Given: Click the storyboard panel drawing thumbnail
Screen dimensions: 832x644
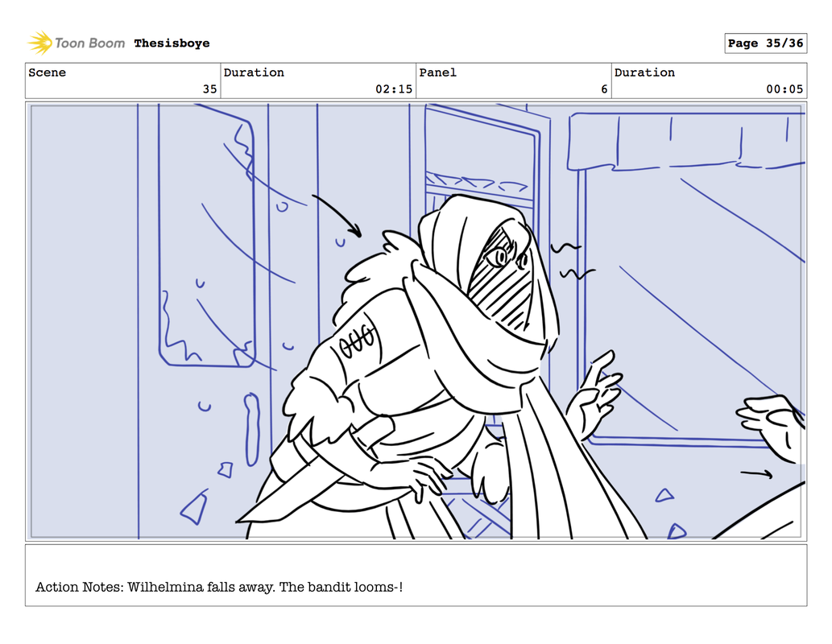Looking at the screenshot, I should point(416,321).
